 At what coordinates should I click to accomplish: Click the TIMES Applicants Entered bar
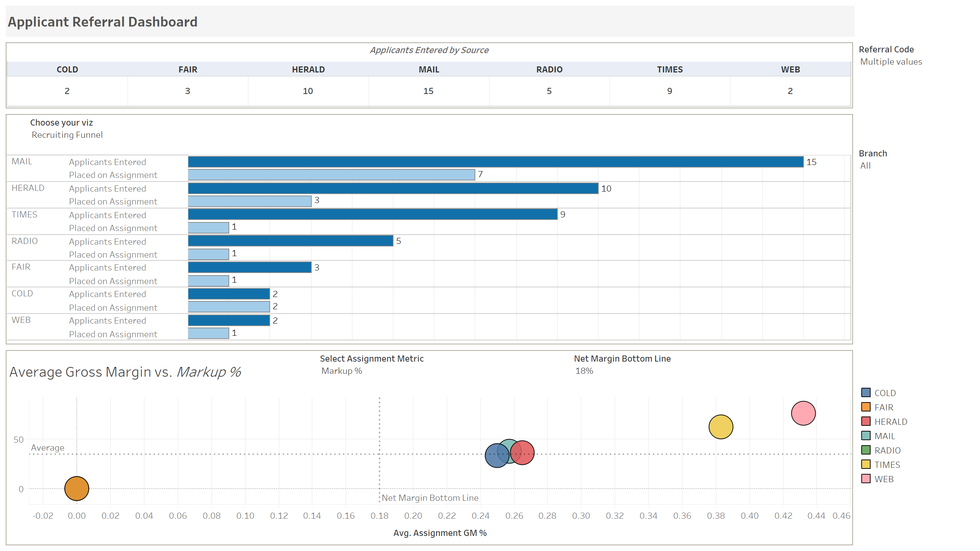click(373, 214)
